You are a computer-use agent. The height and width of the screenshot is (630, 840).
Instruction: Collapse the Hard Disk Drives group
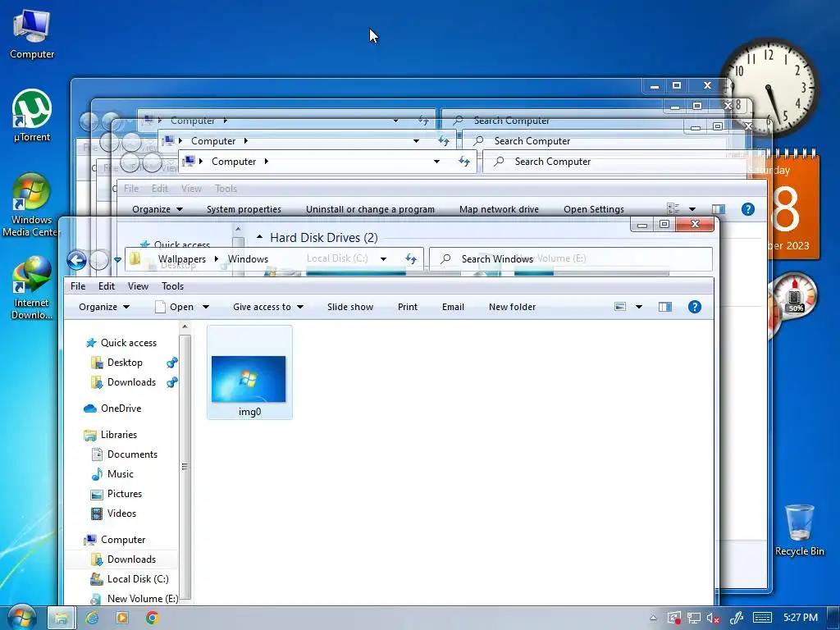coord(260,237)
